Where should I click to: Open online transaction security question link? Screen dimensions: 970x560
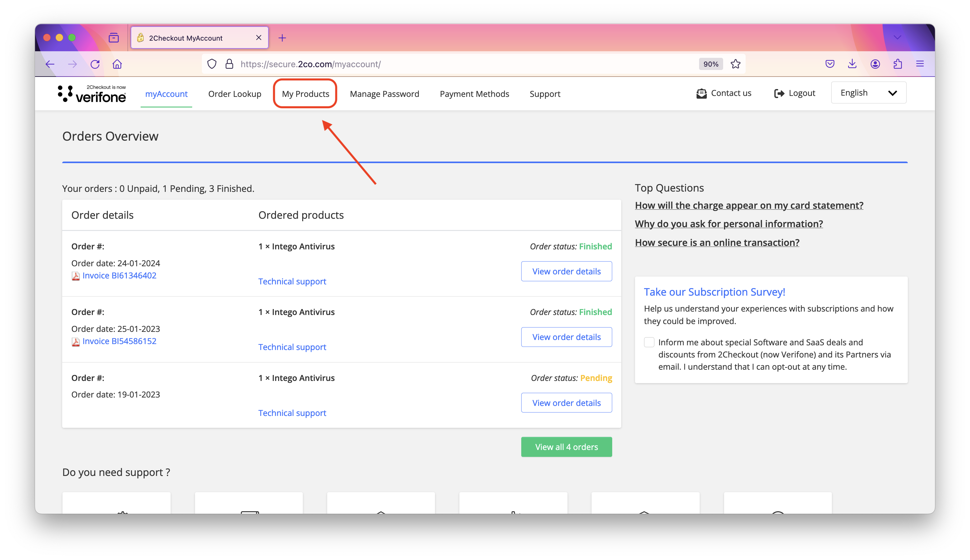717,243
